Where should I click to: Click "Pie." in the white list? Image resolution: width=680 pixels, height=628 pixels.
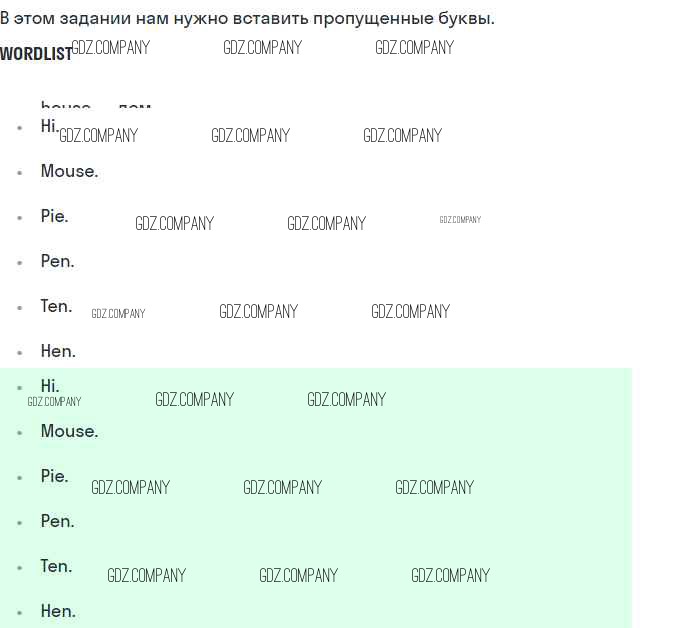(54, 216)
